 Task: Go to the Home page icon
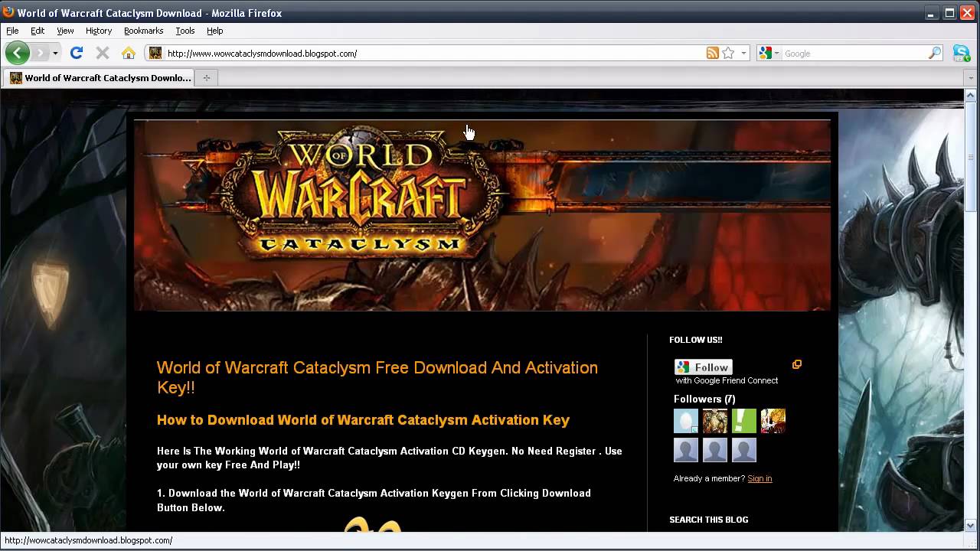pyautogui.click(x=129, y=53)
